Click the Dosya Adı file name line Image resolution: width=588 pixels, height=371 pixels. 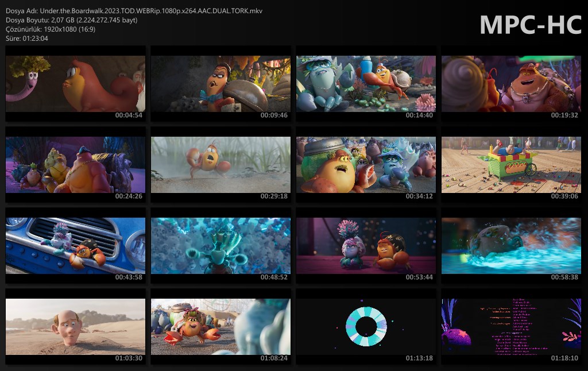tap(134, 11)
